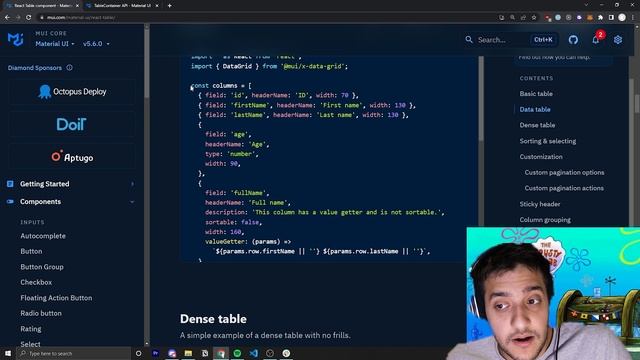640x360 pixels.
Task: Click the Chrome taskbar icon
Action: [x=221, y=353]
